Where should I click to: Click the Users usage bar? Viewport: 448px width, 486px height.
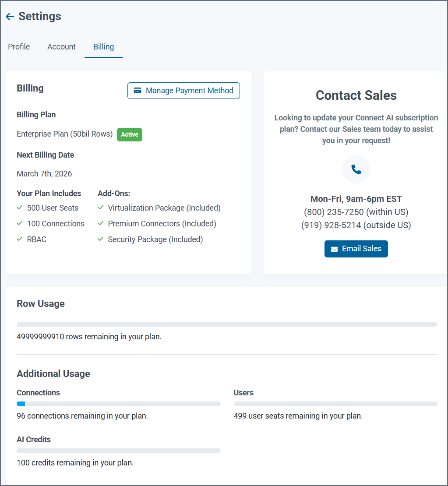pos(335,403)
